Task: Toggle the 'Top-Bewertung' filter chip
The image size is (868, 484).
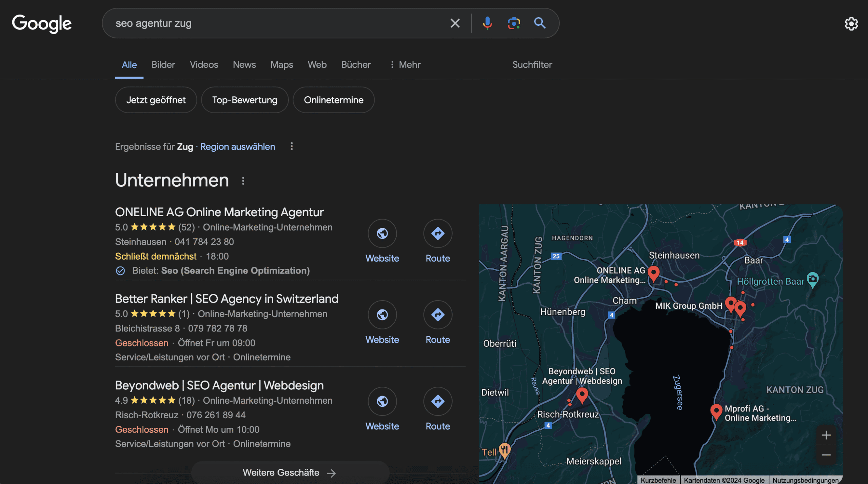Action: click(244, 100)
